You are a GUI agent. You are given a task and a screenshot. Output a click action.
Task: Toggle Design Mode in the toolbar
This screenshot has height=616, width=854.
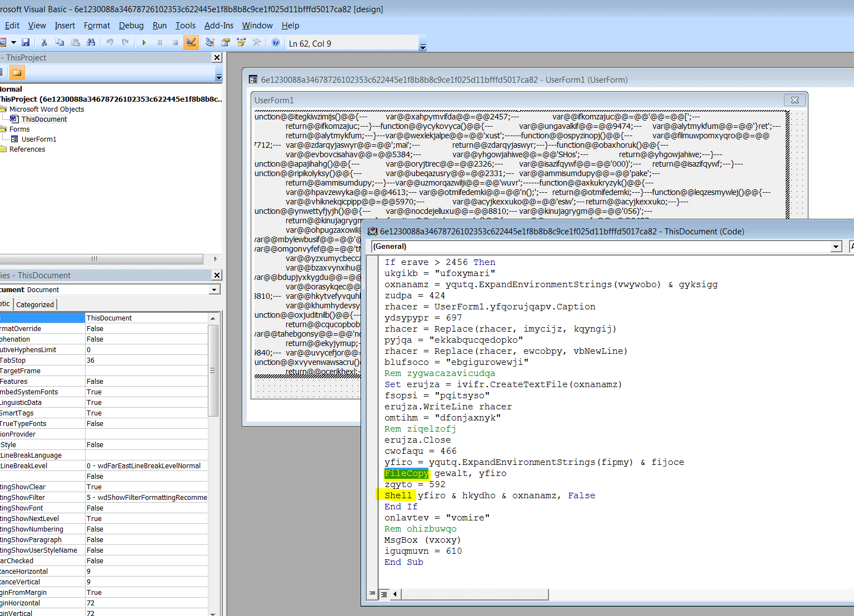(191, 42)
